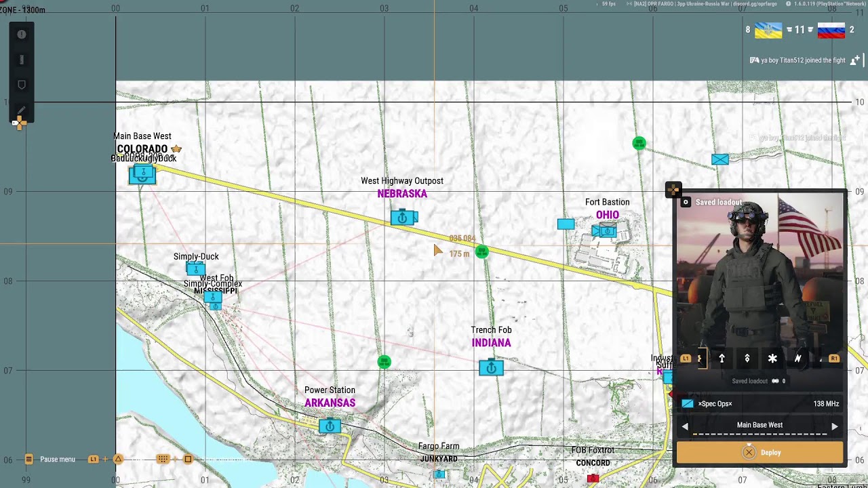Click the Russia flag faction icon
The height and width of the screenshot is (488, 868).
(831, 30)
